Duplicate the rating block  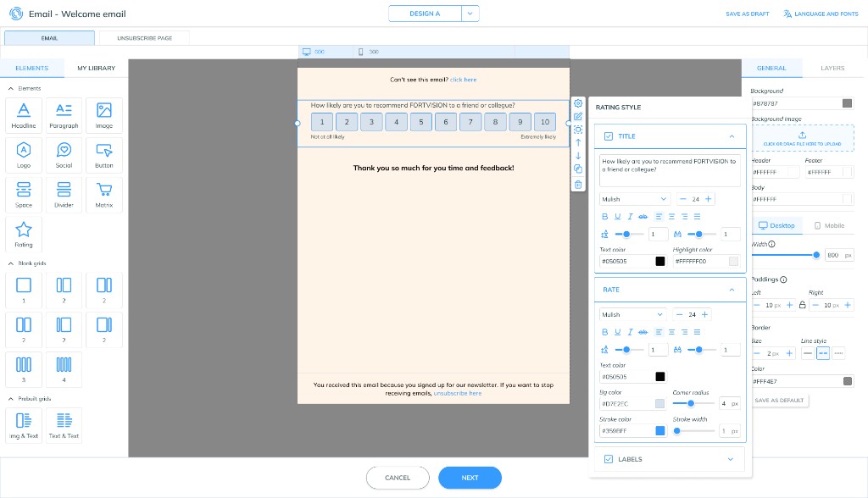(x=578, y=169)
